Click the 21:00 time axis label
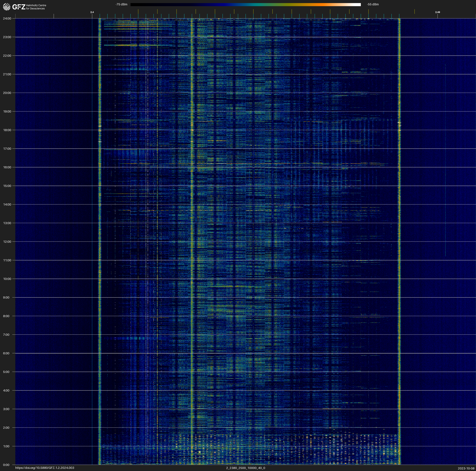Viewport: 476px width, 471px height. [7, 74]
